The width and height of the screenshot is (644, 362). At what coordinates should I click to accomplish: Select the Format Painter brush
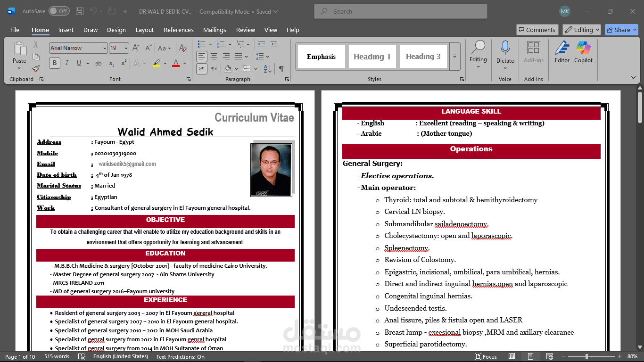pyautogui.click(x=36, y=69)
